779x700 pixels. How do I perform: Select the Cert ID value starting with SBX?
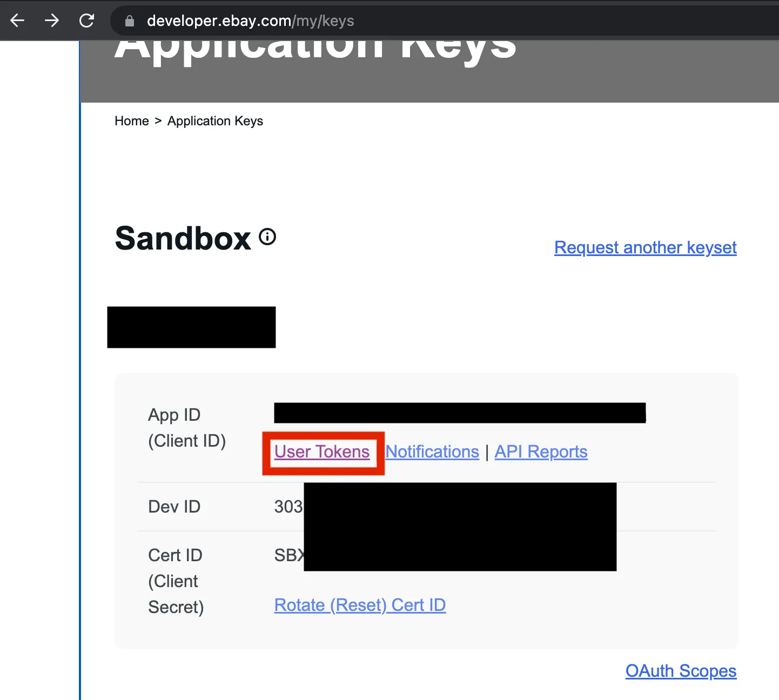coord(290,555)
